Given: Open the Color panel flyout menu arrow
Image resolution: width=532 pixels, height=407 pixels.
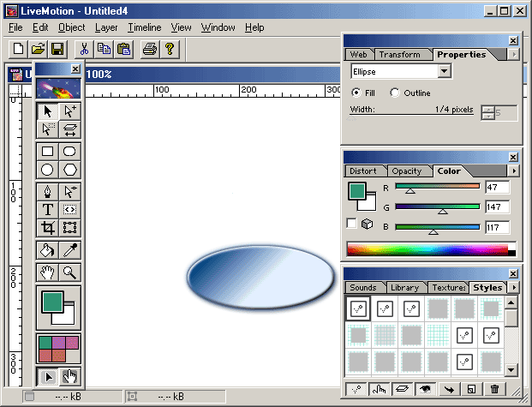Looking at the screenshot, I should click(513, 171).
